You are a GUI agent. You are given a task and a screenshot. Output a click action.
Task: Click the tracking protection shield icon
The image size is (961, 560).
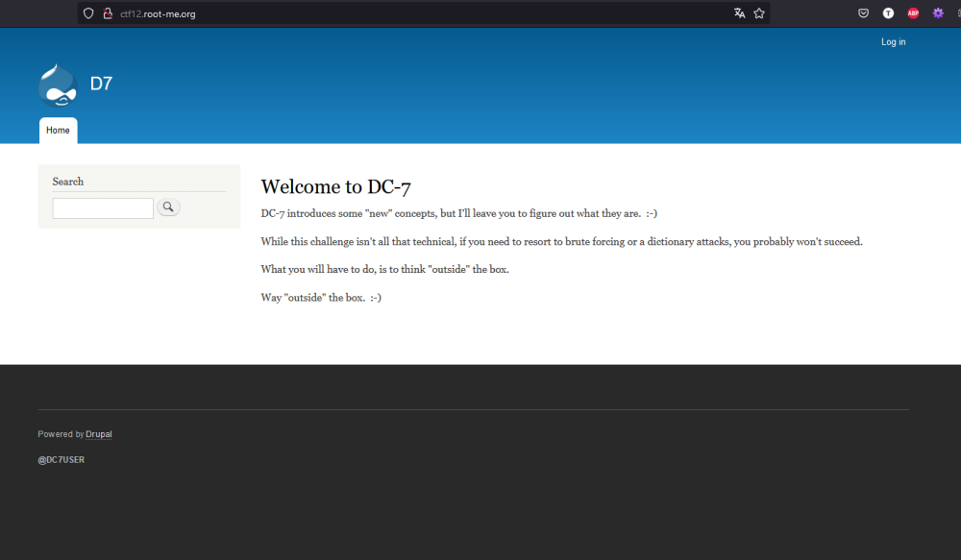88,13
